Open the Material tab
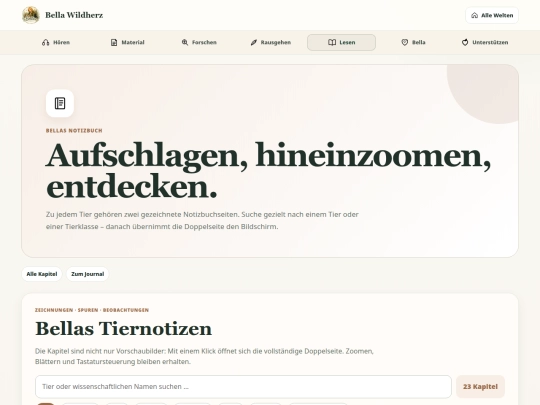This screenshot has width=540, height=405. [x=127, y=42]
